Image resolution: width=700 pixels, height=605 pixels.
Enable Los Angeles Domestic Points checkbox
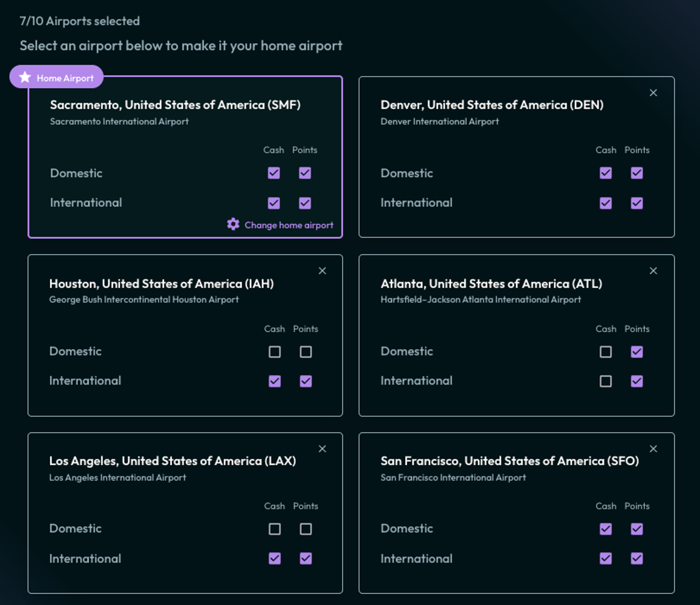click(305, 529)
